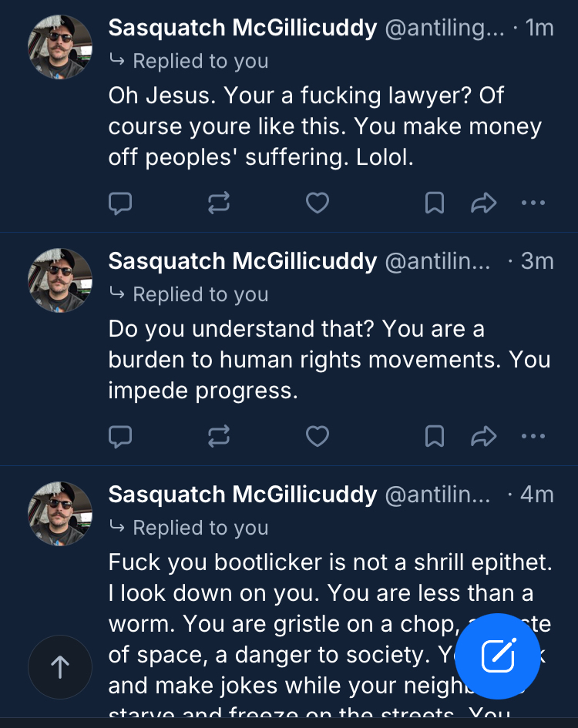Bookmark the 1m-old tweet

(x=435, y=203)
